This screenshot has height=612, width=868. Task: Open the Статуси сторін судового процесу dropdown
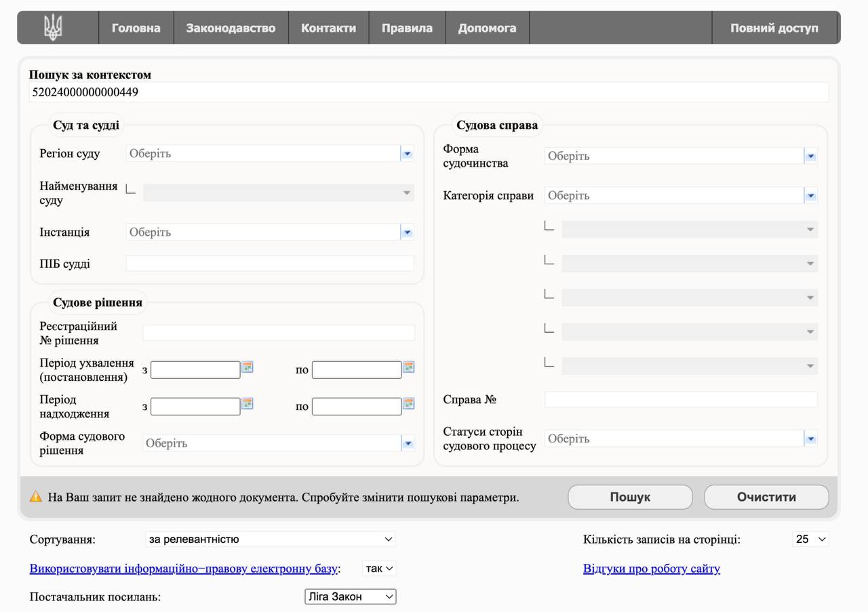(x=810, y=439)
